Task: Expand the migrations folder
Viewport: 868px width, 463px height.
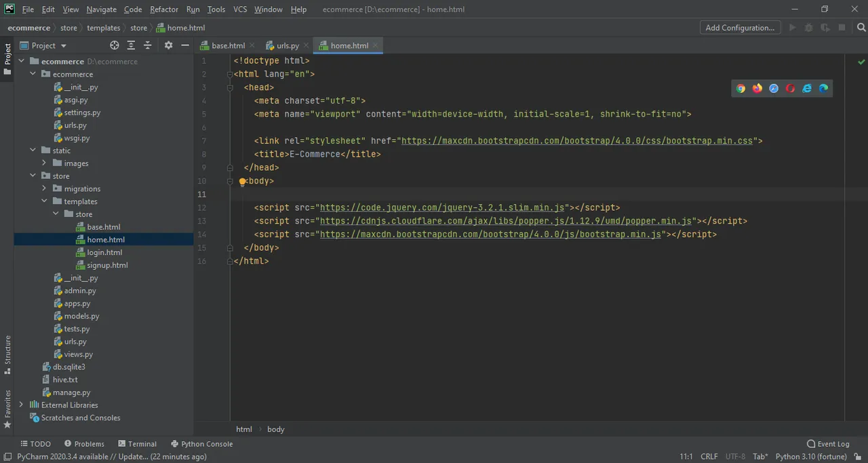Action: pyautogui.click(x=44, y=189)
